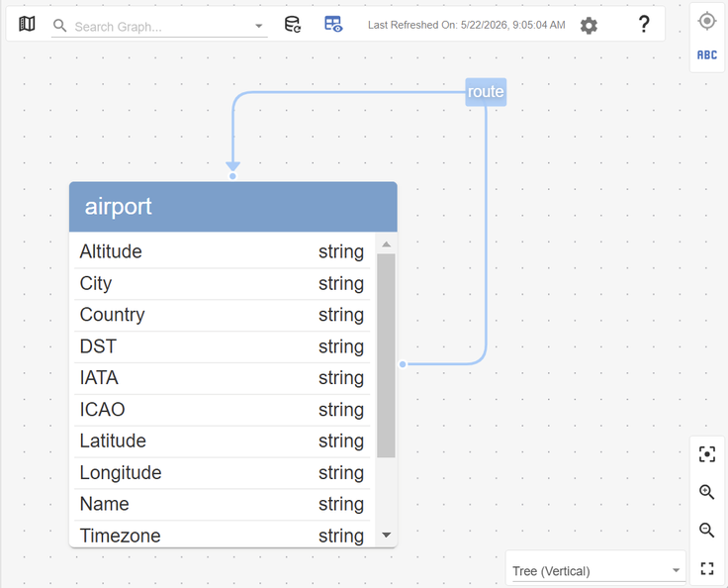This screenshot has height=588, width=728.
Task: Refresh the database schema icon
Action: tap(293, 24)
